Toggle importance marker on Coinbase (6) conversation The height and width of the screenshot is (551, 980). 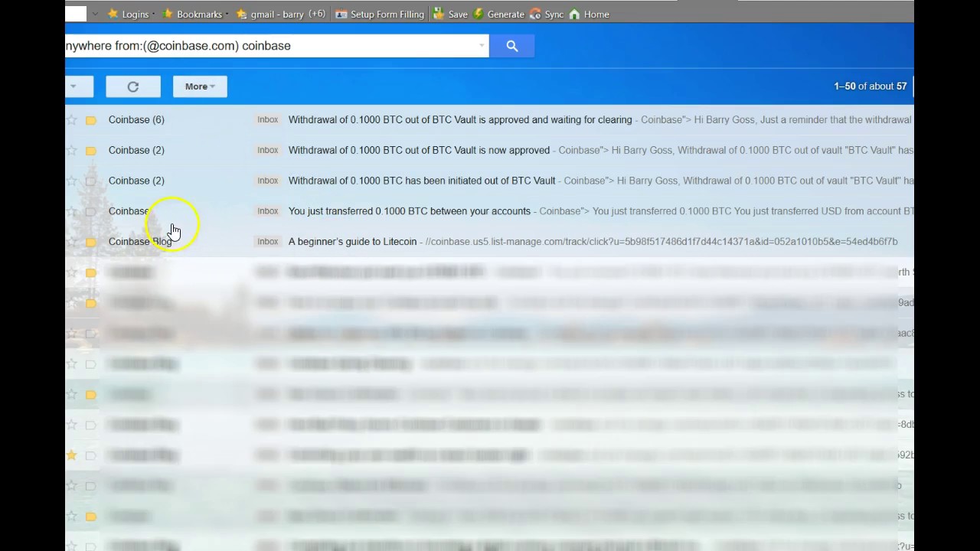click(x=91, y=120)
